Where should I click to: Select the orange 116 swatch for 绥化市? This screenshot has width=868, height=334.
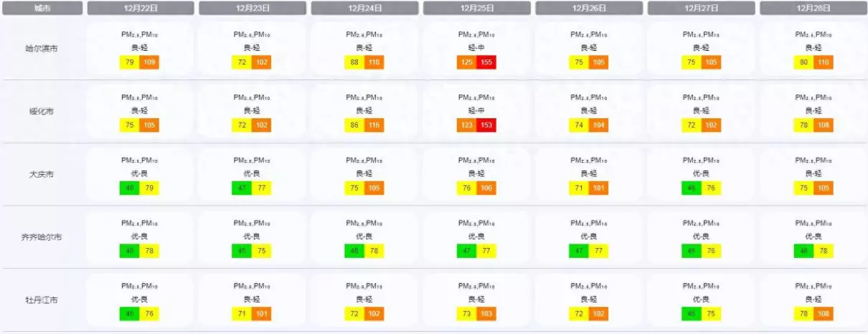point(374,125)
